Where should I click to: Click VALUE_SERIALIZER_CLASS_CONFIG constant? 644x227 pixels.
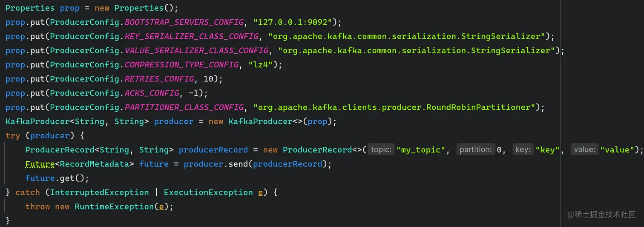point(196,50)
